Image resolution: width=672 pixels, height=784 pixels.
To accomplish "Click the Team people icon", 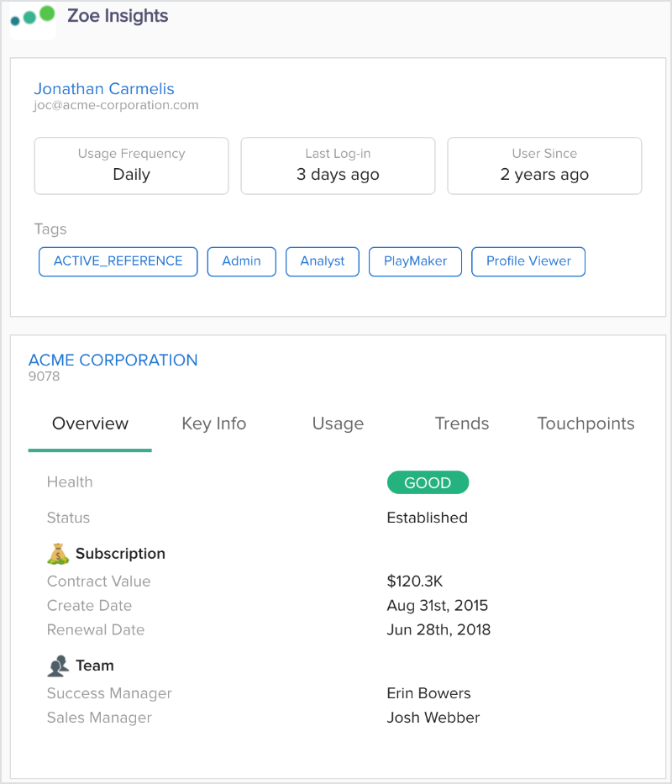I will (57, 666).
